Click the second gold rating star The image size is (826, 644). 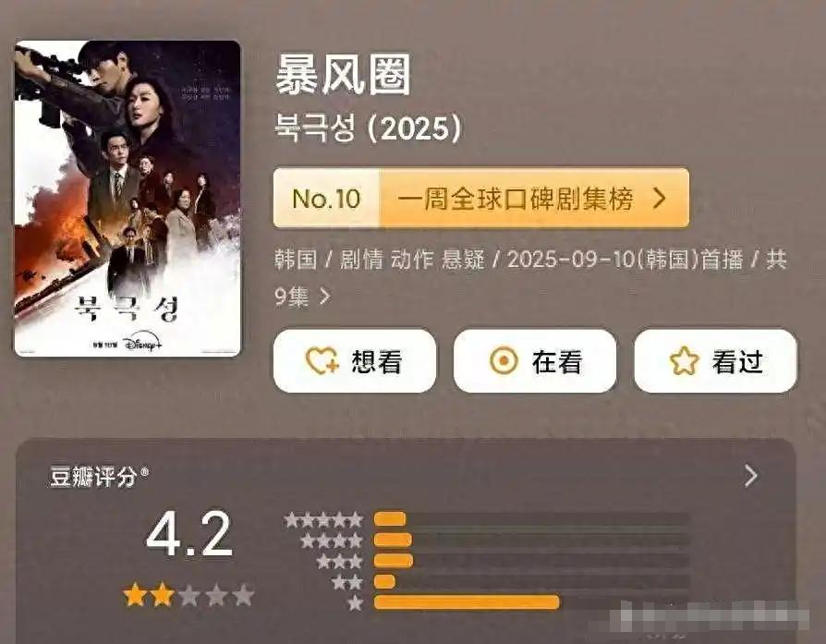(162, 596)
